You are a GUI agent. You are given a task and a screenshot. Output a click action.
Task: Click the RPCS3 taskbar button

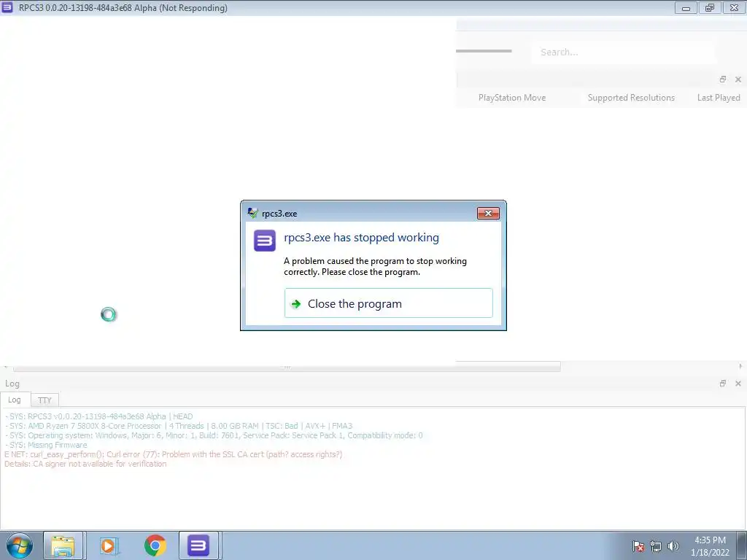click(x=198, y=545)
